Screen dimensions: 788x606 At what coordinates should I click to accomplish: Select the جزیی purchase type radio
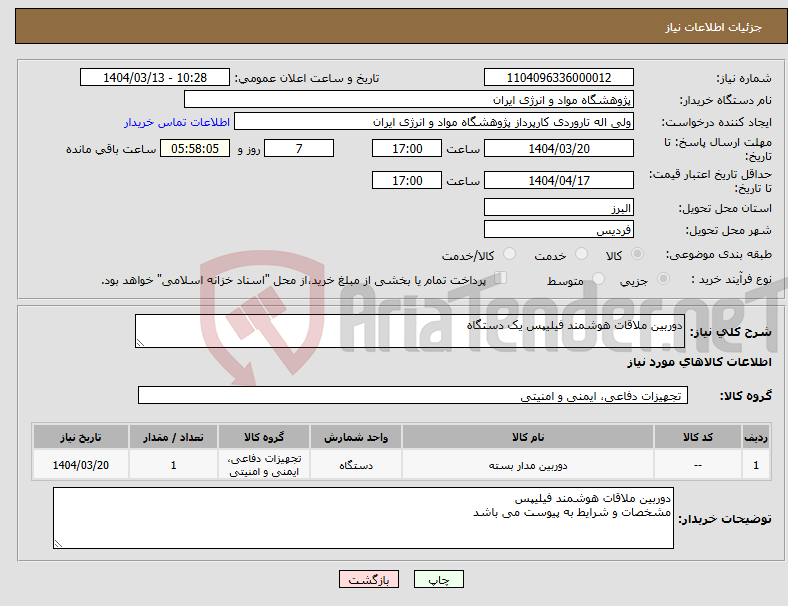663,279
